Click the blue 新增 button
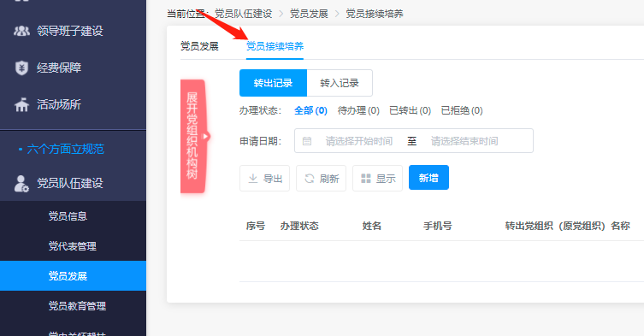This screenshot has width=644, height=336. [428, 178]
